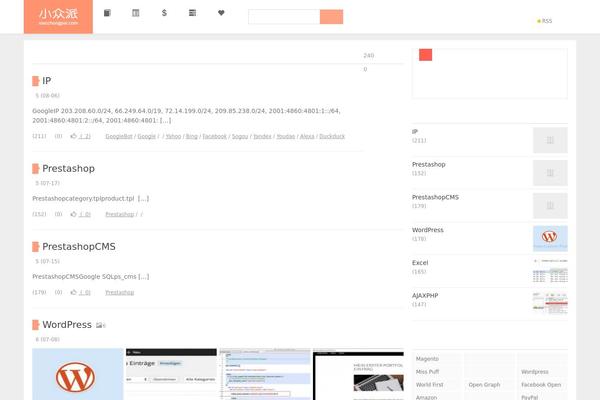The width and height of the screenshot is (600, 400).
Task: Open the [...] link after category.tplproduct.tpl excerpt
Action: click(143, 198)
